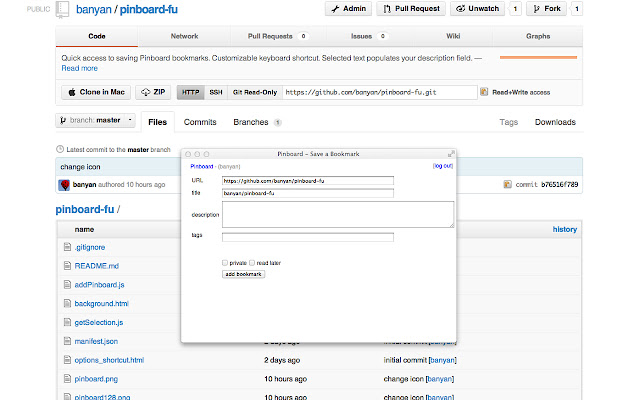The width and height of the screenshot is (640, 400).
Task: Open options_shortcut.html
Action: (x=109, y=360)
